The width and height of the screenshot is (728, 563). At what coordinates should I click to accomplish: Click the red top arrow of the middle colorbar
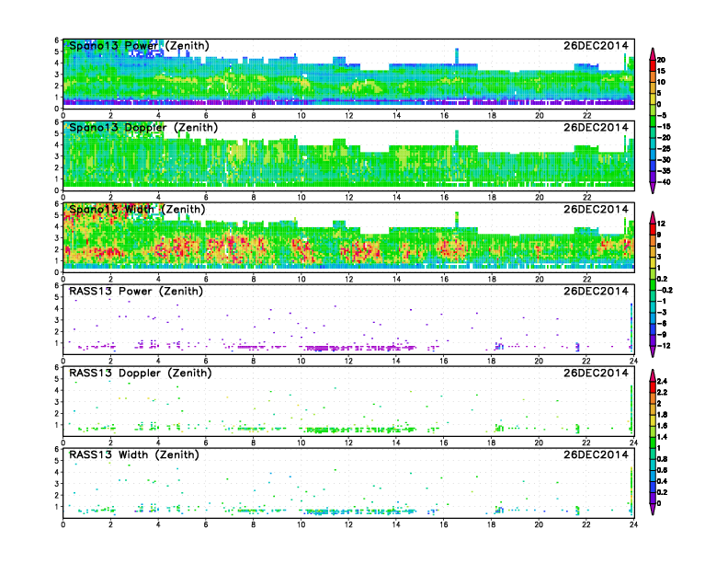pyautogui.click(x=654, y=215)
